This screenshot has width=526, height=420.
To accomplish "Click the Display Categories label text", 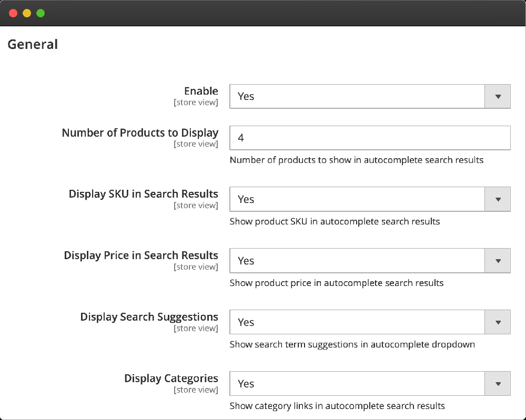I will tap(171, 378).
